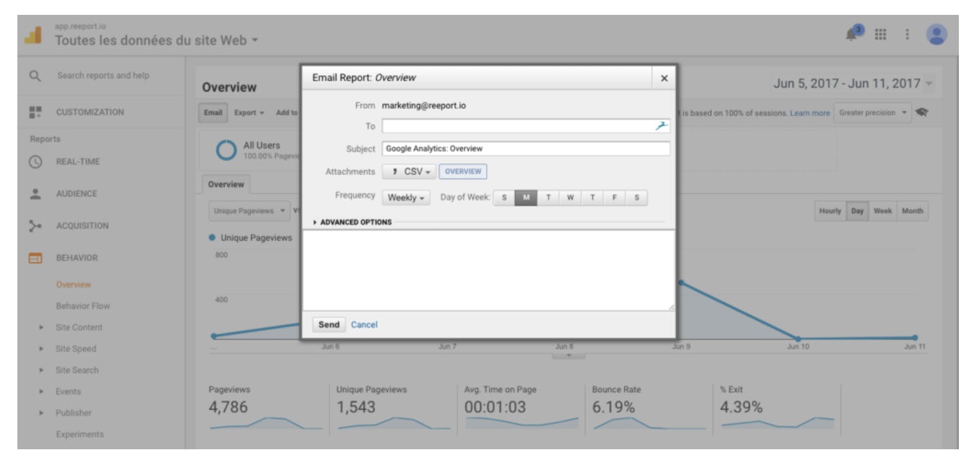980x466 pixels.
Task: Click the Jun 9 data point on the chart
Action: (x=681, y=283)
